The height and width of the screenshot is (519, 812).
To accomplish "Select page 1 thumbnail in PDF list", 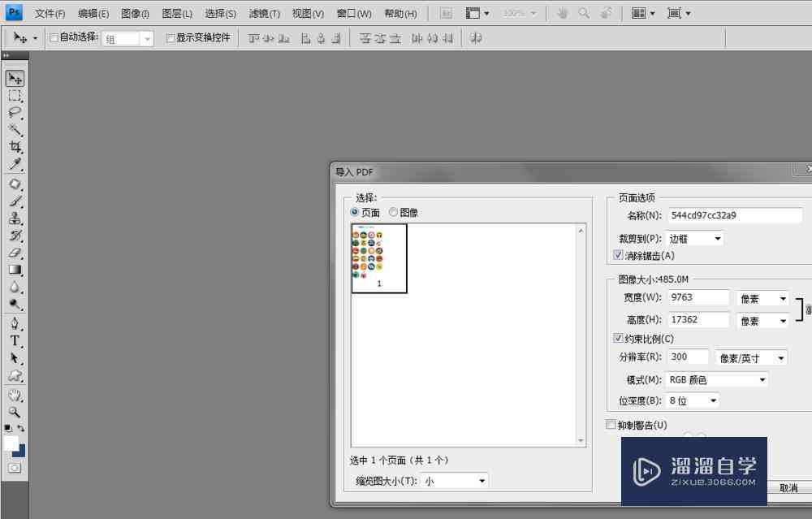I will 379,258.
